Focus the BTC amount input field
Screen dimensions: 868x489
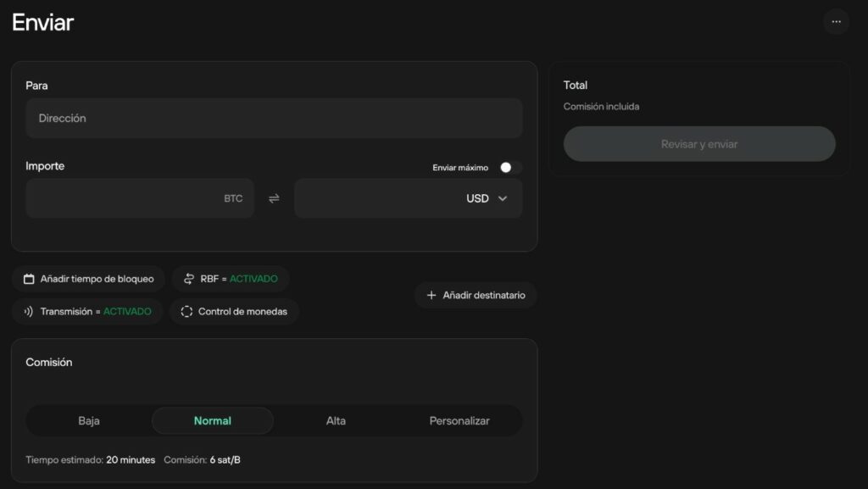tap(140, 198)
